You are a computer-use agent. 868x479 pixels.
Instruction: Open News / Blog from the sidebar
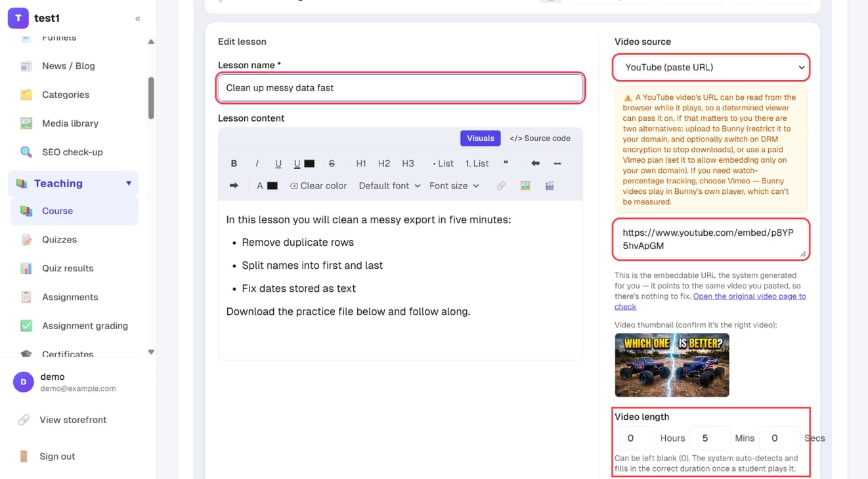[68, 66]
